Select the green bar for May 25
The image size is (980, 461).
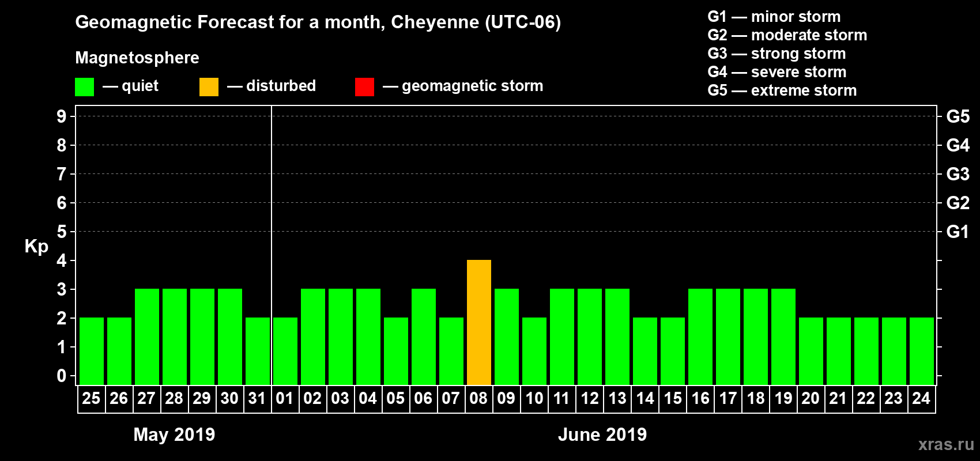tap(92, 351)
